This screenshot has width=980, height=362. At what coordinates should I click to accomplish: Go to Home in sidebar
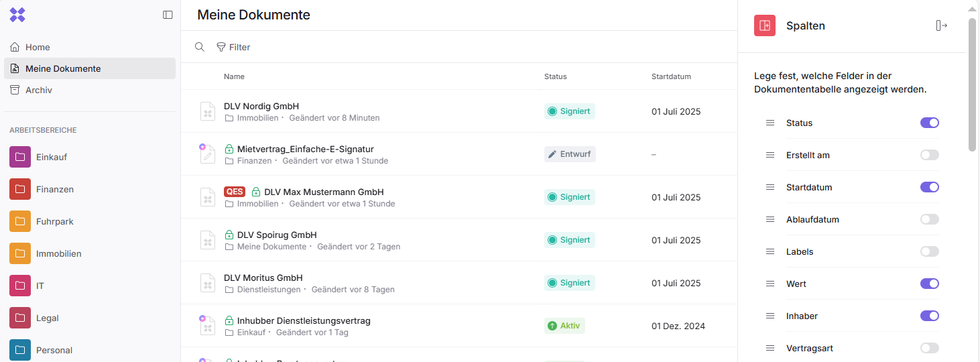coord(38,47)
